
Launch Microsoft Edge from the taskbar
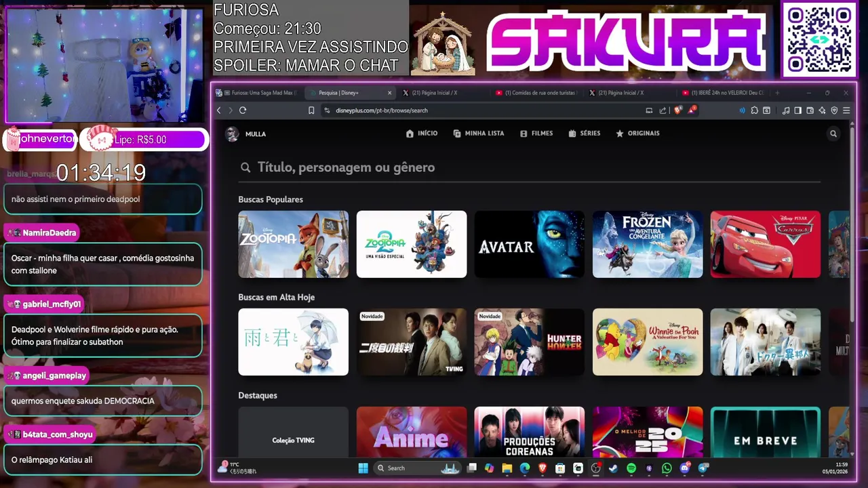click(x=524, y=468)
